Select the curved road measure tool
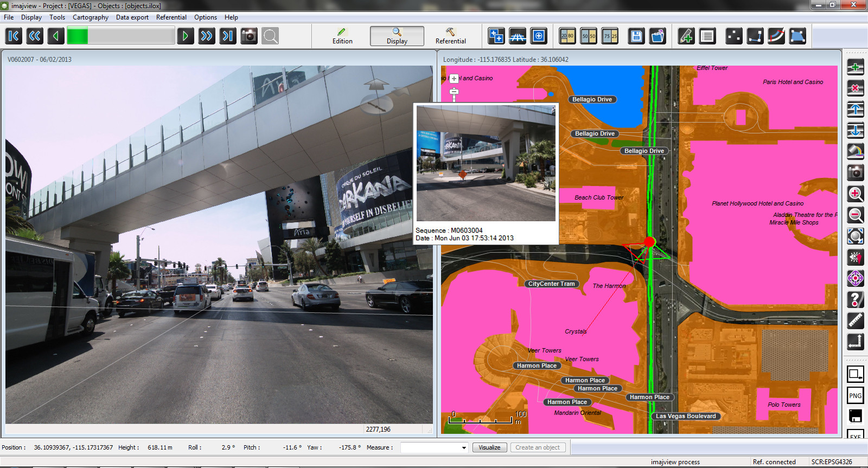Screen dimensions: 868x468 tap(776, 36)
